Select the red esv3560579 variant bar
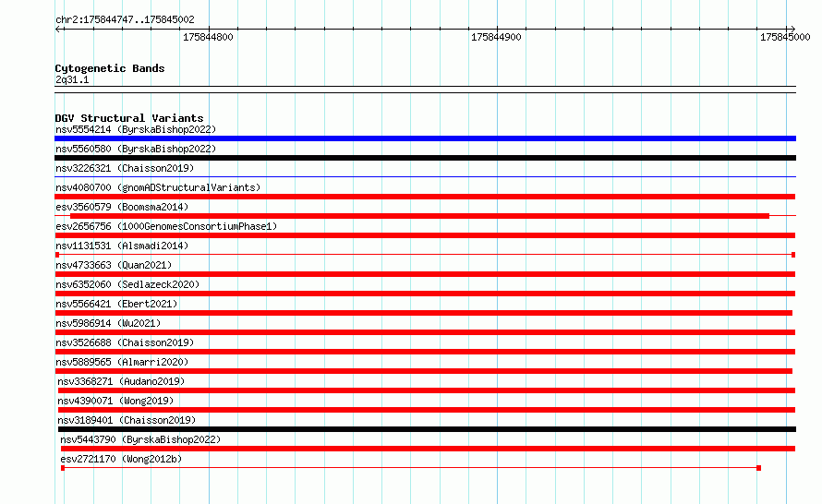Image resolution: width=822 pixels, height=504 pixels. (x=419, y=216)
